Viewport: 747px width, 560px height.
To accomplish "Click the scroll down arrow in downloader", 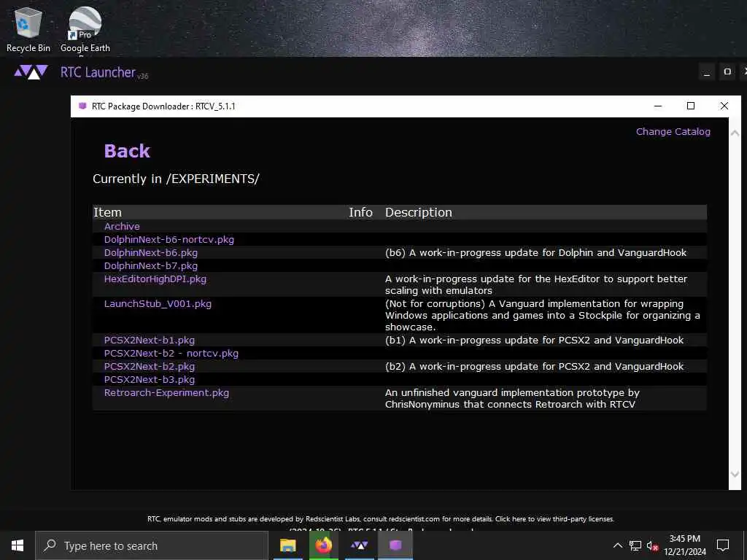I will (735, 474).
